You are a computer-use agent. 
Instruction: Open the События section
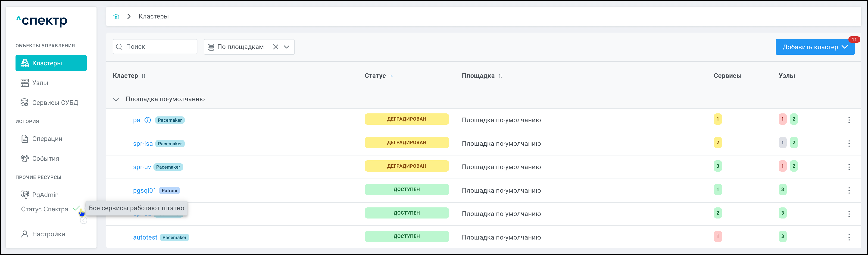pos(46,159)
